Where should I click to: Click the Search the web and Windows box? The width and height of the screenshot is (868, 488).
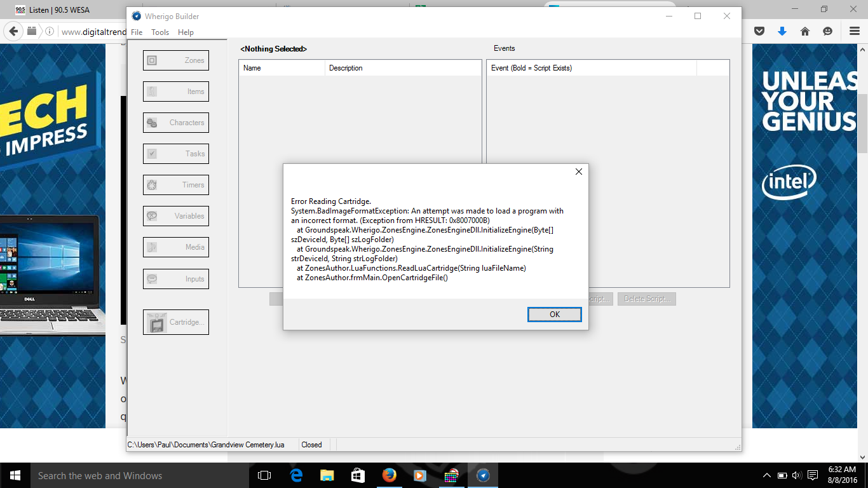(140, 475)
